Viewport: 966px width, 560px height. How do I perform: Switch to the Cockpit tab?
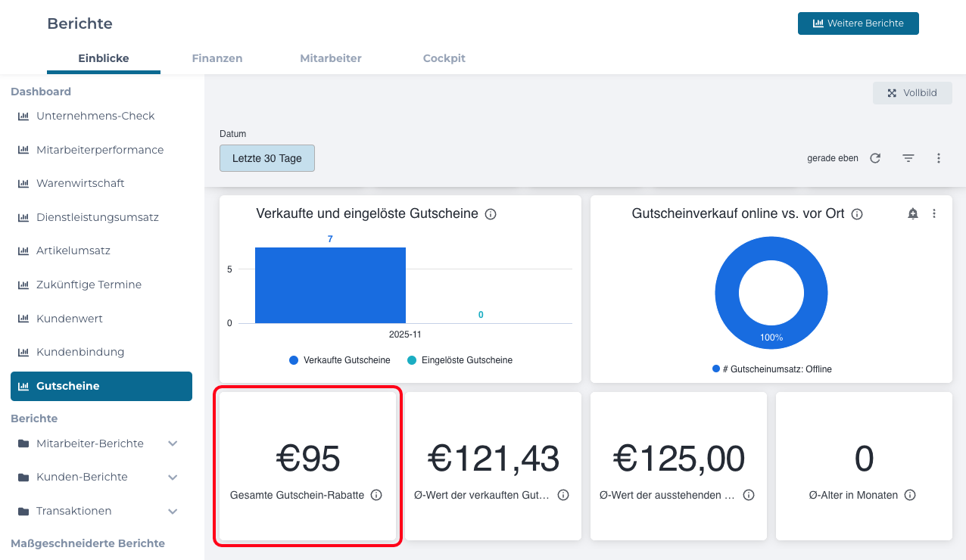[x=444, y=58]
